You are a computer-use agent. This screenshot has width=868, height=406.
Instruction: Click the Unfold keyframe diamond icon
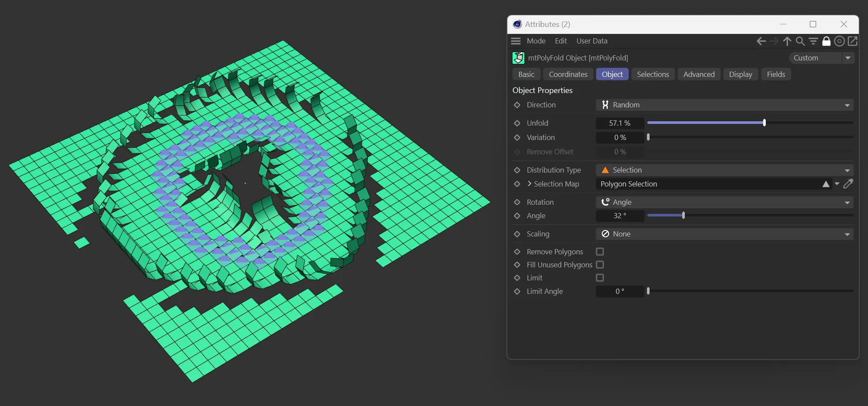[517, 123]
